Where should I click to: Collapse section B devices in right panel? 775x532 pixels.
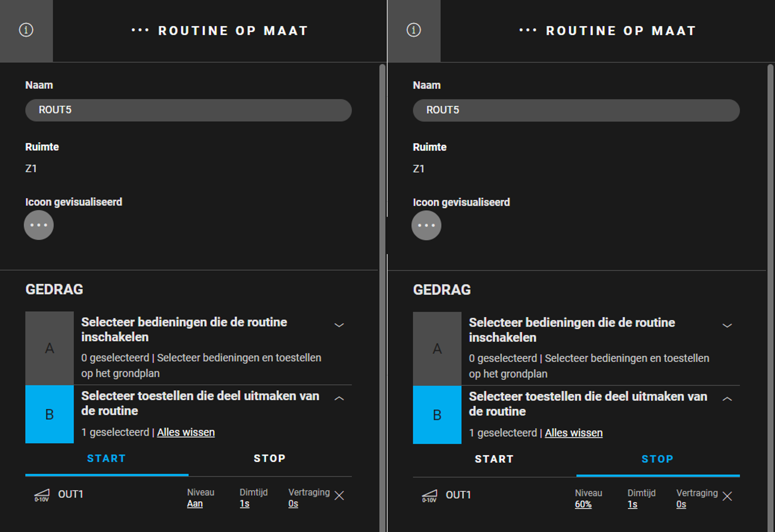tap(727, 399)
